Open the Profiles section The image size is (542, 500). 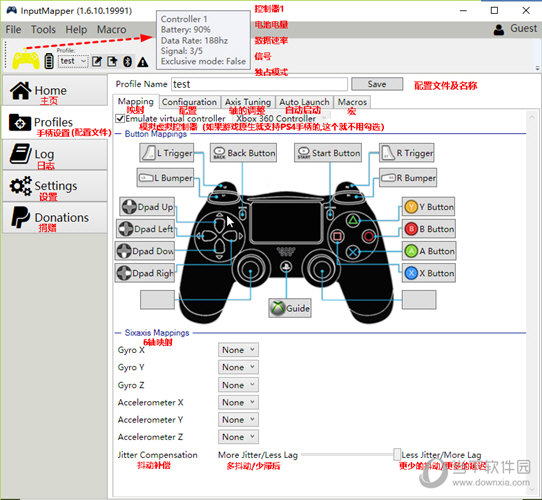tap(55, 123)
